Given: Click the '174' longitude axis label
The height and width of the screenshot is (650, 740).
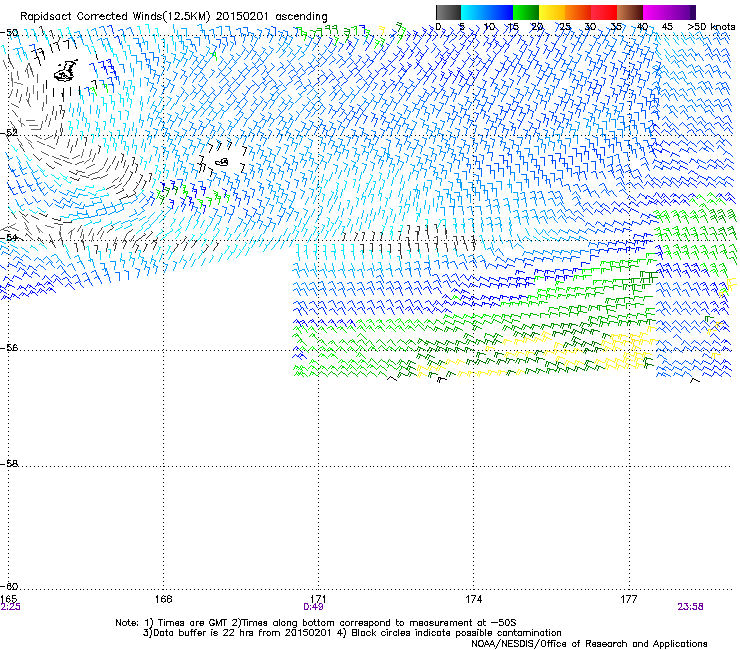Looking at the screenshot, I should tap(473, 599).
